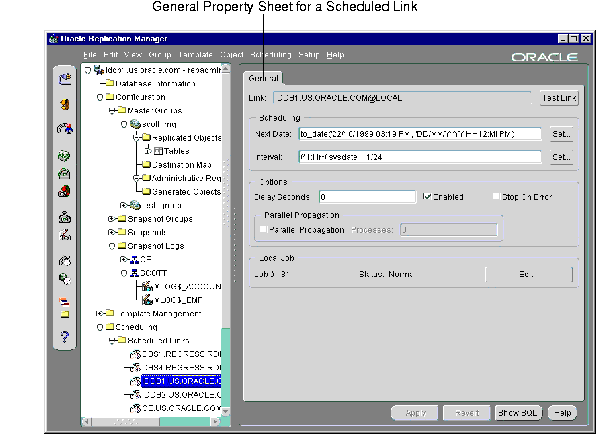Click the Show SQL button
This screenshot has height=437, width=600.
(518, 412)
